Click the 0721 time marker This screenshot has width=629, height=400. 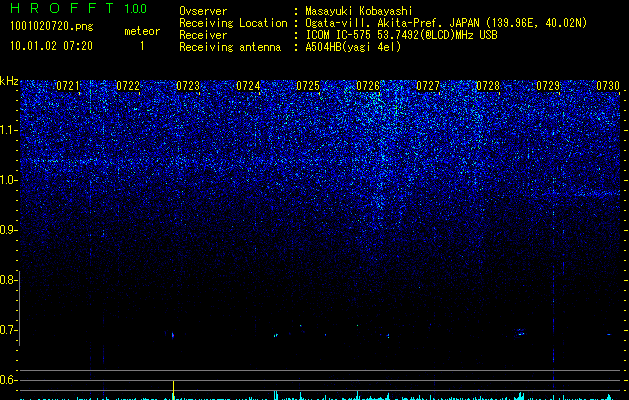68,86
